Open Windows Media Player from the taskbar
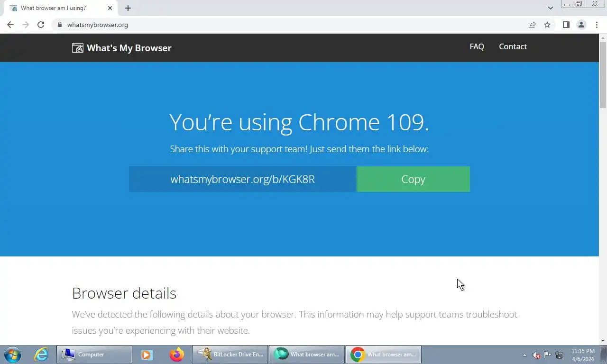Viewport: 607px width, 364px height. tap(147, 355)
